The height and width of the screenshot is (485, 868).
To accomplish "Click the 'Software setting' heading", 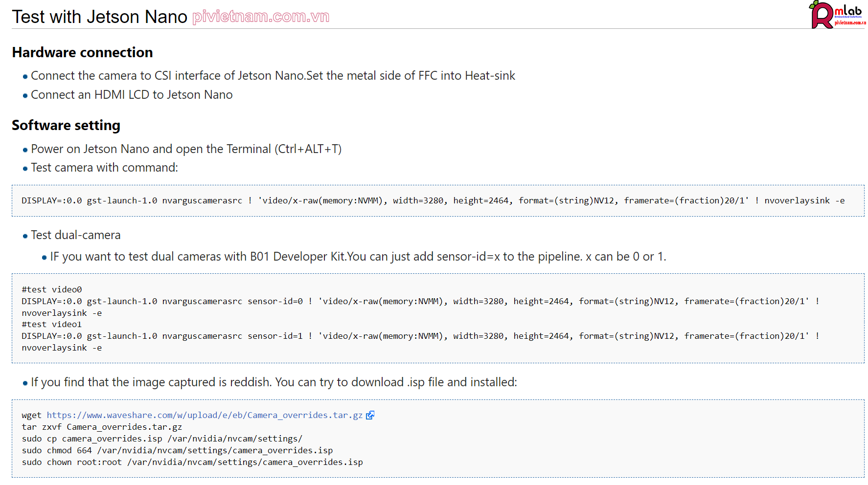I will click(66, 125).
